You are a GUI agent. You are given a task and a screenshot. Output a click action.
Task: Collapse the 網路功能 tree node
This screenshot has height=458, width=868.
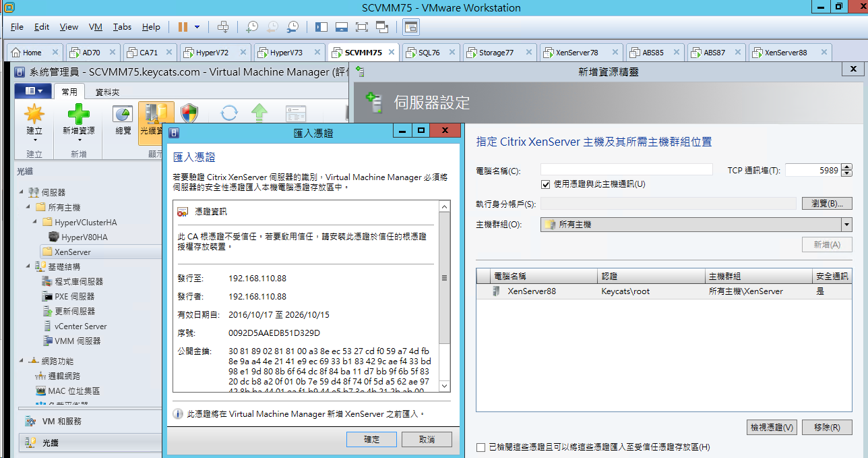coord(20,362)
